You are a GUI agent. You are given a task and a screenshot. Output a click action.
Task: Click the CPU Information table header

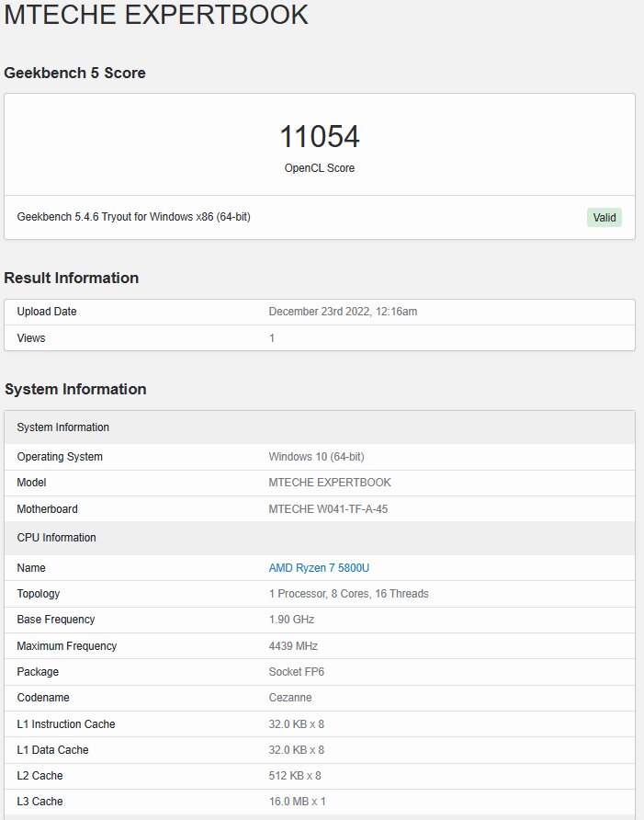tap(320, 538)
